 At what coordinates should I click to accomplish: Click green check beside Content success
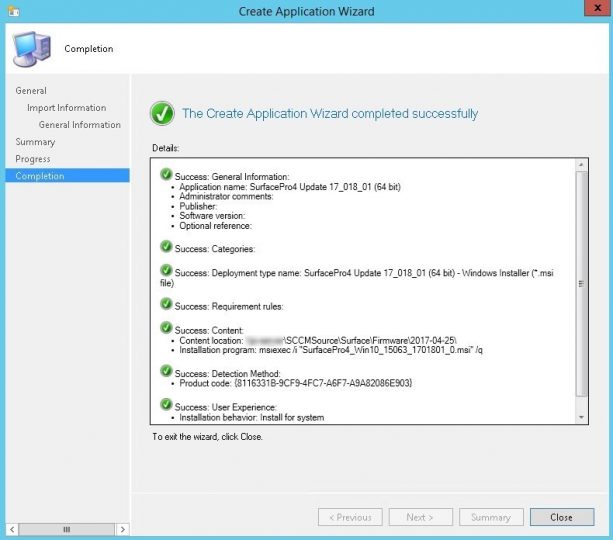165,329
